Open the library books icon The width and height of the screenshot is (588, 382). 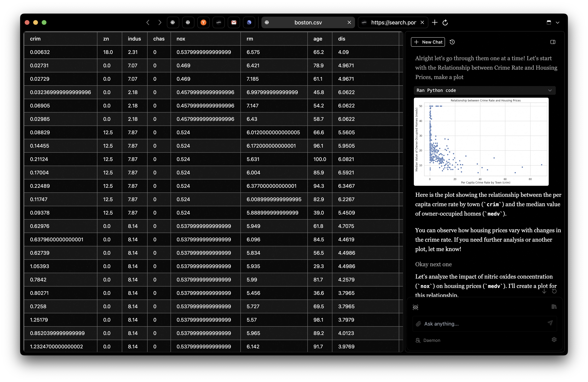point(554,307)
